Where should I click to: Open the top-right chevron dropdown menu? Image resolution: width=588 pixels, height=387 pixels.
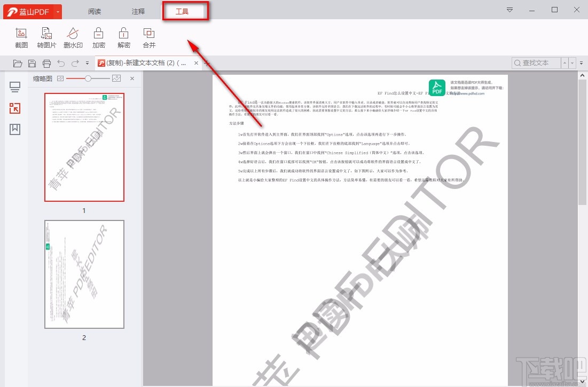509,10
